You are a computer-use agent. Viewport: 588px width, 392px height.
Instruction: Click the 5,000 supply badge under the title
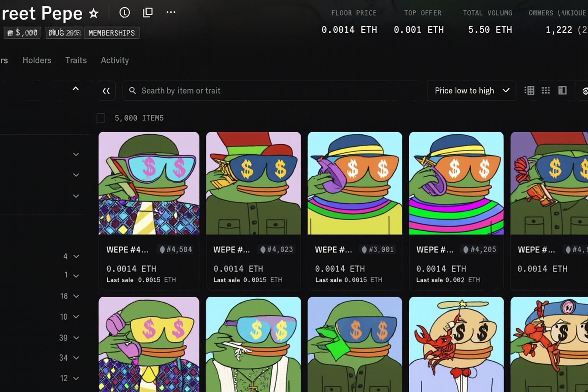click(x=23, y=33)
